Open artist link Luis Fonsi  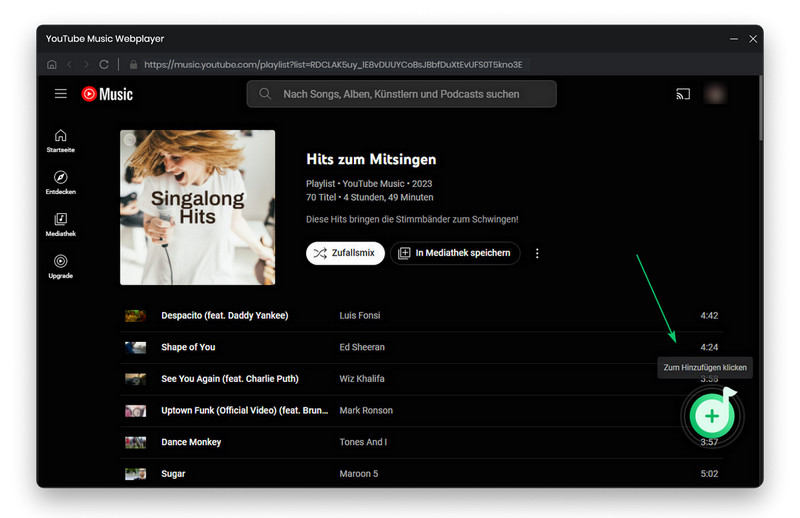(x=360, y=315)
